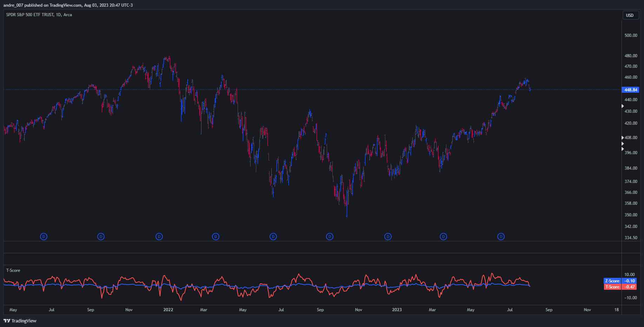Click the 460.00 price axis label
The width and height of the screenshot is (644, 327).
[x=631, y=77]
